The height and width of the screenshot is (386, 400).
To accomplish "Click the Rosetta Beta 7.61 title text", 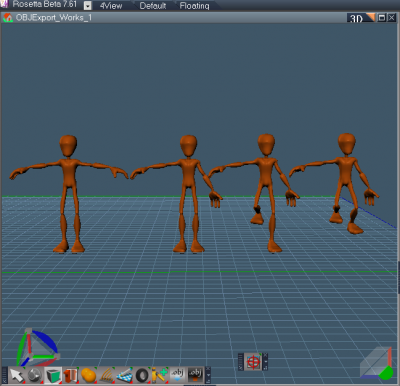I will click(x=45, y=4).
